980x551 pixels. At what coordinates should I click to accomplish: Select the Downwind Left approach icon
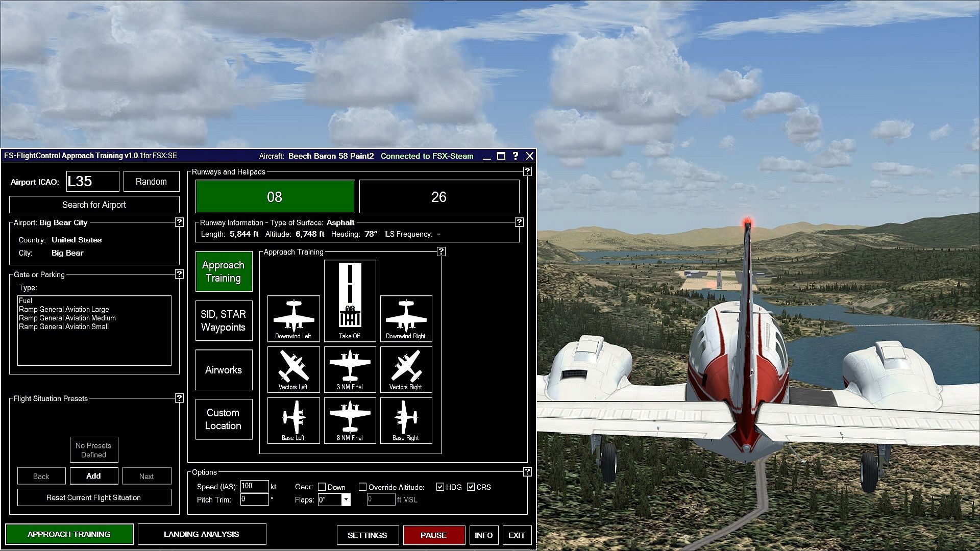click(293, 318)
